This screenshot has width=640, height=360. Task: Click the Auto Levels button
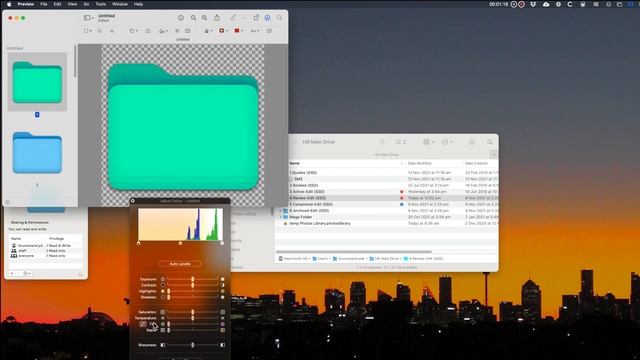[x=180, y=264]
